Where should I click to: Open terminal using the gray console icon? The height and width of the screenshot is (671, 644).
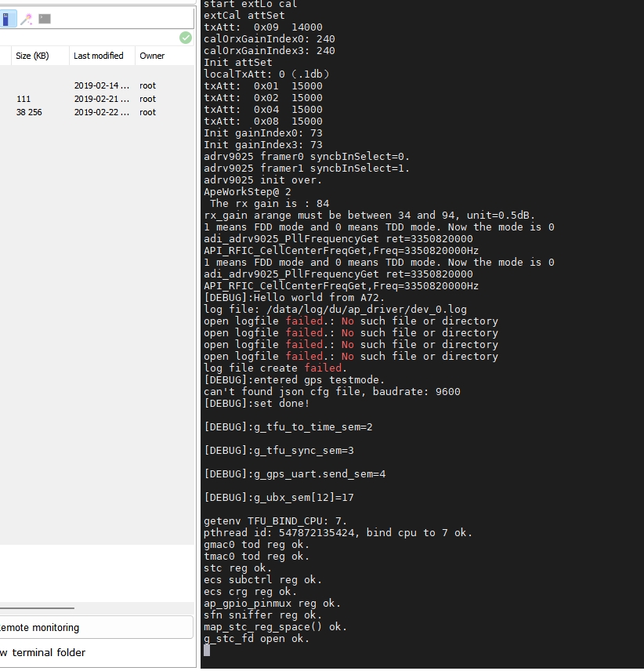pyautogui.click(x=45, y=19)
